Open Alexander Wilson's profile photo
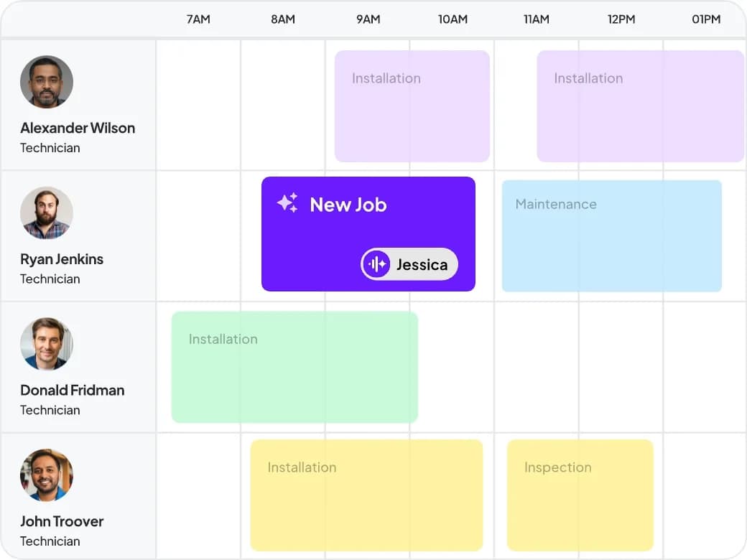The image size is (747, 560). pyautogui.click(x=47, y=82)
